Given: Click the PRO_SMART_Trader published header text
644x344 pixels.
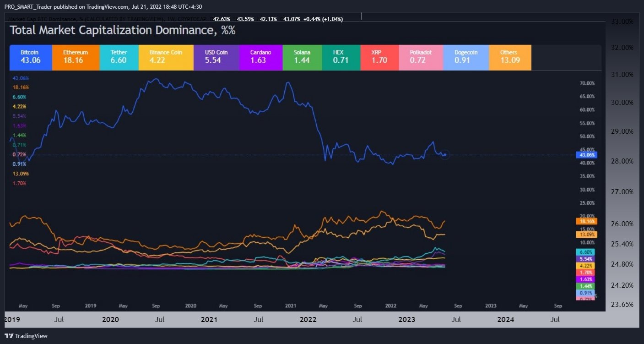Looking at the screenshot, I should click(x=103, y=6).
